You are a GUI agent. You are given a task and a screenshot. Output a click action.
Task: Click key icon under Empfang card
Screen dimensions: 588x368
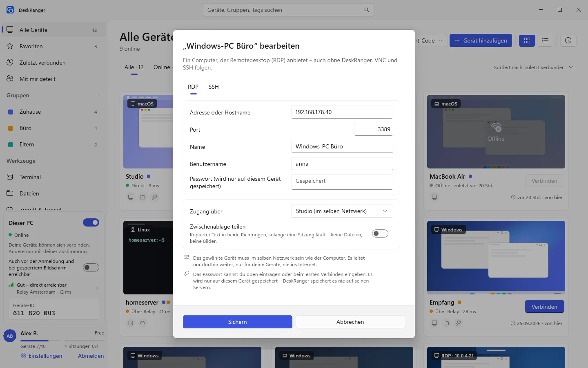coord(458,323)
